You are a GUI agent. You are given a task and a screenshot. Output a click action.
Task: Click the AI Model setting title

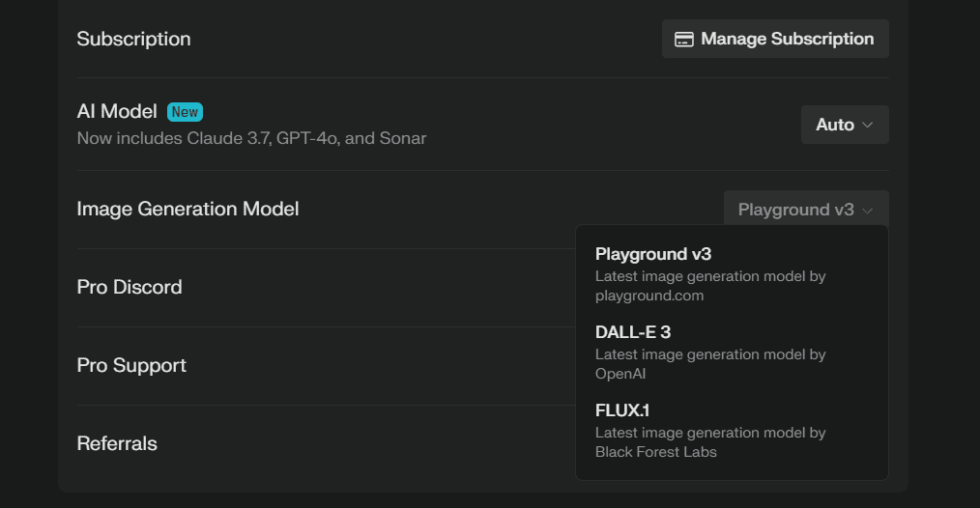click(x=117, y=111)
